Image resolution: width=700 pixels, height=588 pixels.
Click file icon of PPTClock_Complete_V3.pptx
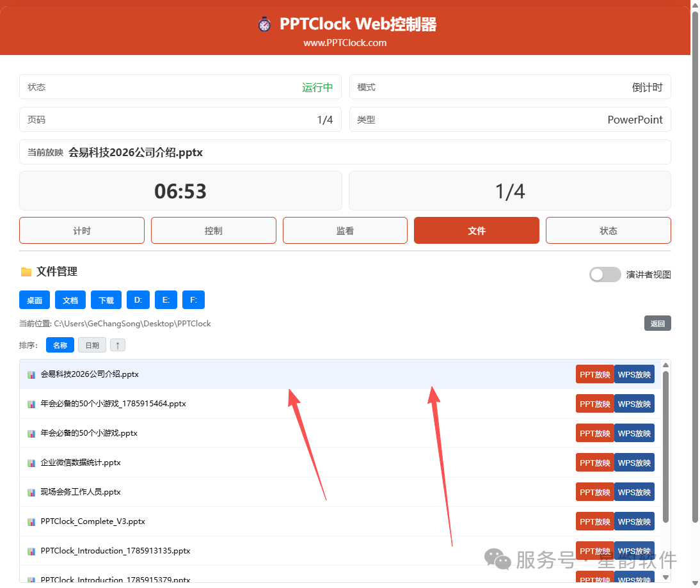[x=31, y=522]
